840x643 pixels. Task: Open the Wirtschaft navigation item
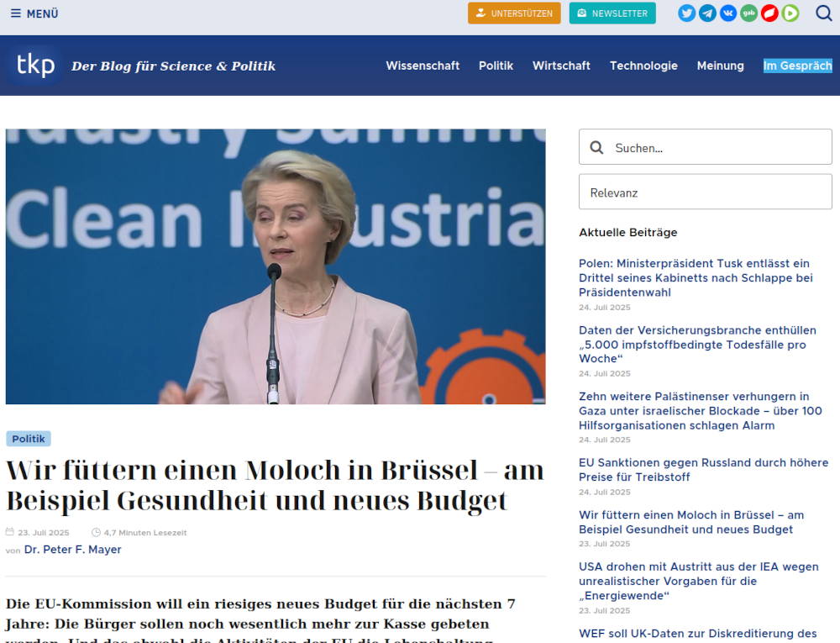[561, 66]
